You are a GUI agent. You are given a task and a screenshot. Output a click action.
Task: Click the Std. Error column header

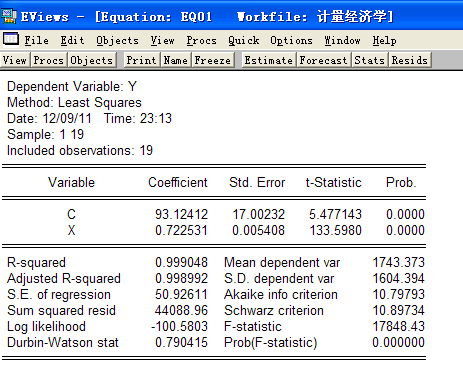pos(257,182)
